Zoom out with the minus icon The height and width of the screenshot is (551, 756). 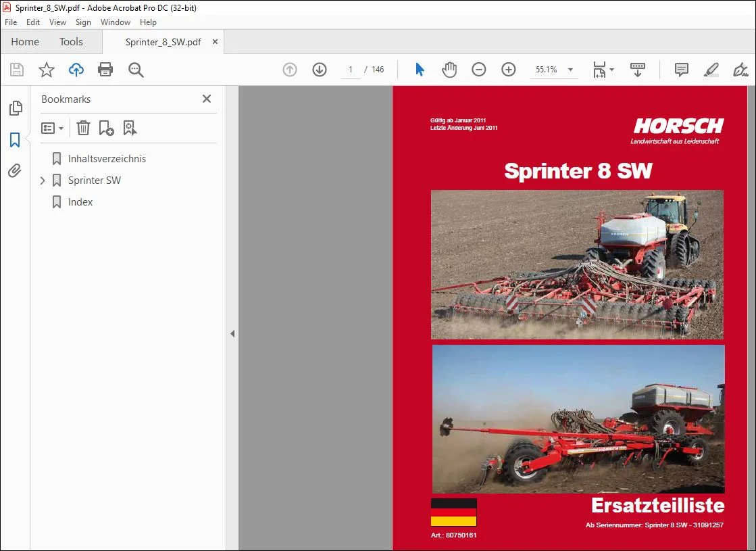click(x=479, y=70)
